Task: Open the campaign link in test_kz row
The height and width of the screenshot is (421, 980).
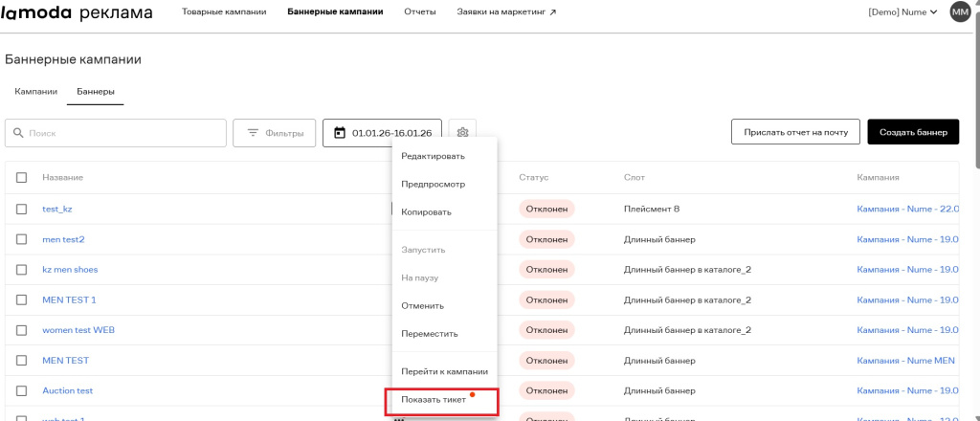Action: pyautogui.click(x=907, y=210)
